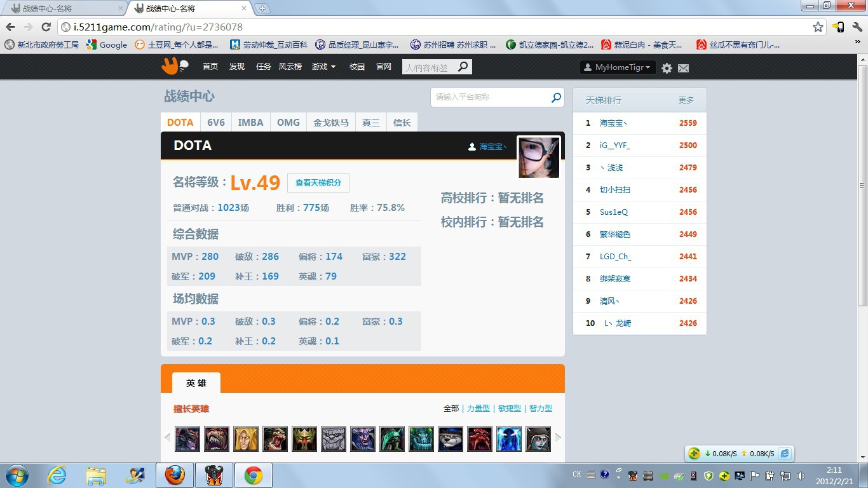Open 校园 in navigation

coord(357,67)
